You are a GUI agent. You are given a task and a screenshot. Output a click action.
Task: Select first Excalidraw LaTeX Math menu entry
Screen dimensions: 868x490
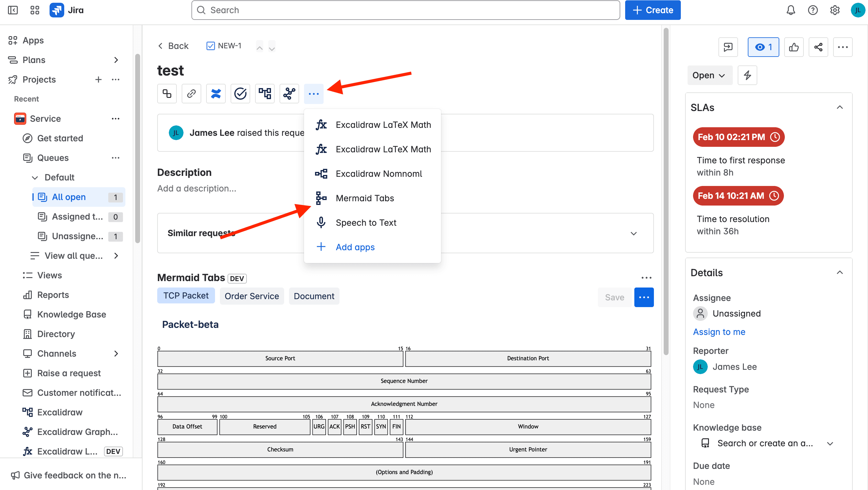point(372,125)
